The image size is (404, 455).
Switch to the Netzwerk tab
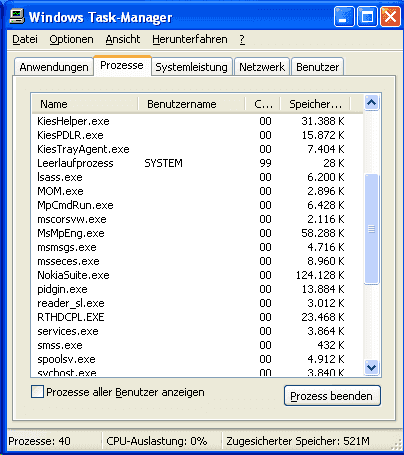(x=262, y=67)
